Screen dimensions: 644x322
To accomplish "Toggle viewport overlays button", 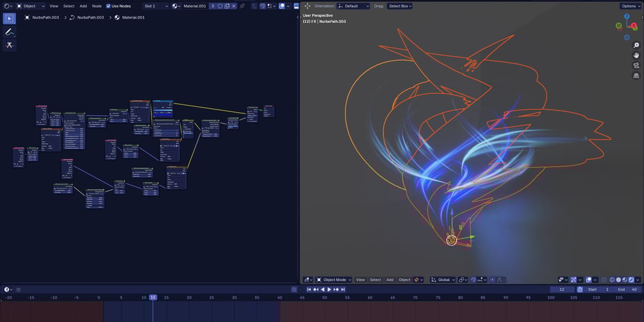I will (x=588, y=280).
